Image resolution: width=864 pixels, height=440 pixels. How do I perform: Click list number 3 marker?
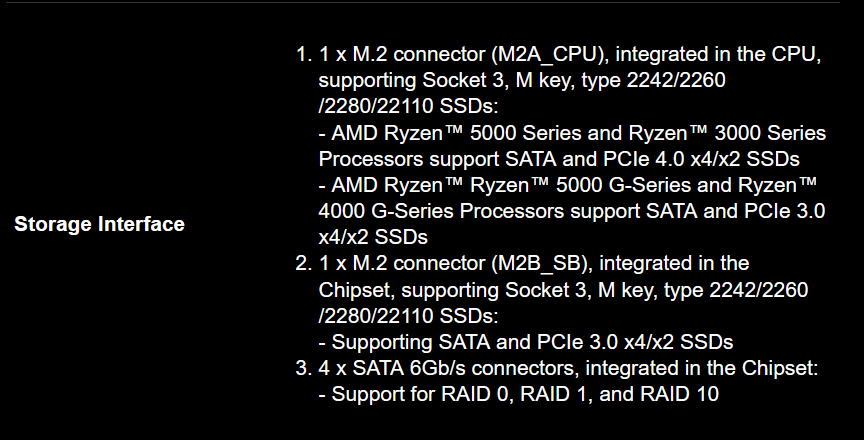point(304,368)
